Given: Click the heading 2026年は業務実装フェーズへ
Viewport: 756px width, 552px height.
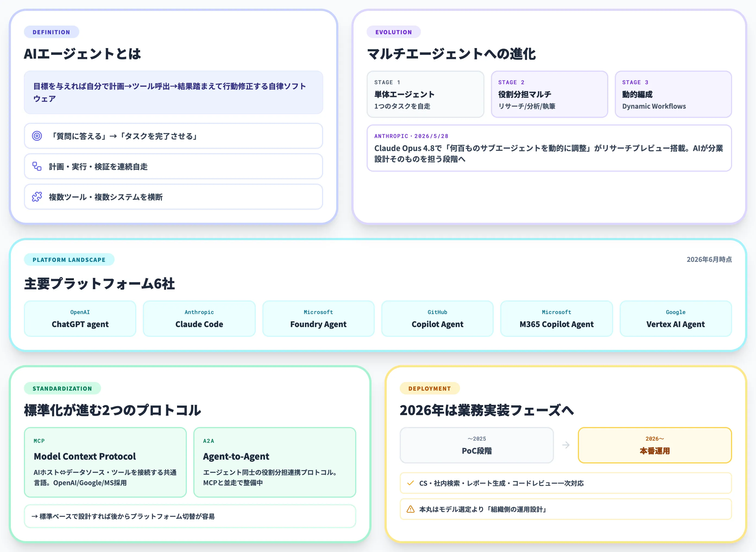Looking at the screenshot, I should pyautogui.click(x=487, y=410).
